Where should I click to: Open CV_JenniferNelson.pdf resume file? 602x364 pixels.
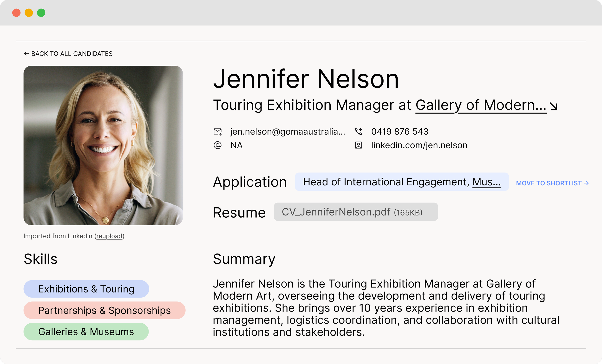click(x=356, y=212)
